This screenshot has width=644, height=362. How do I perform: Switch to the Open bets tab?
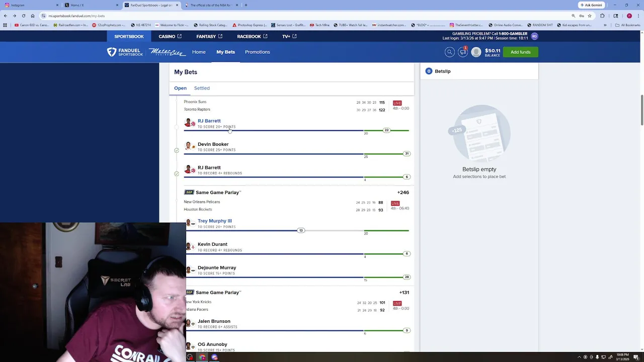180,88
